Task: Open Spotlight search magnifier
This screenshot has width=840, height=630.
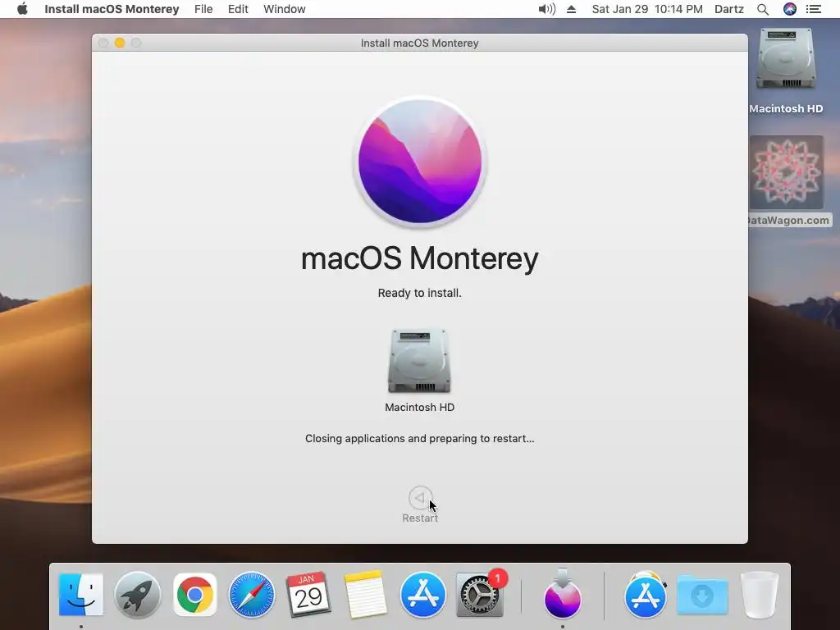Action: tap(763, 9)
